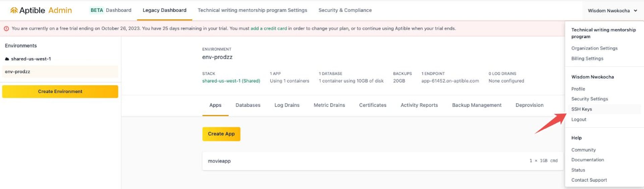
Task: Open the shared-us-west-1 (Shared) stack link
Action: click(x=231, y=81)
